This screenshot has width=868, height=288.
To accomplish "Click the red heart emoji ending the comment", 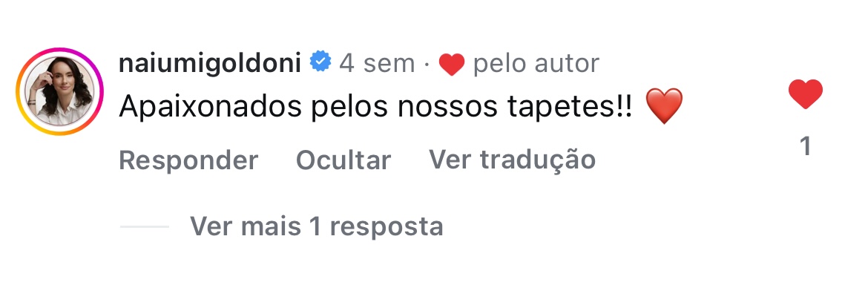I will [x=664, y=106].
